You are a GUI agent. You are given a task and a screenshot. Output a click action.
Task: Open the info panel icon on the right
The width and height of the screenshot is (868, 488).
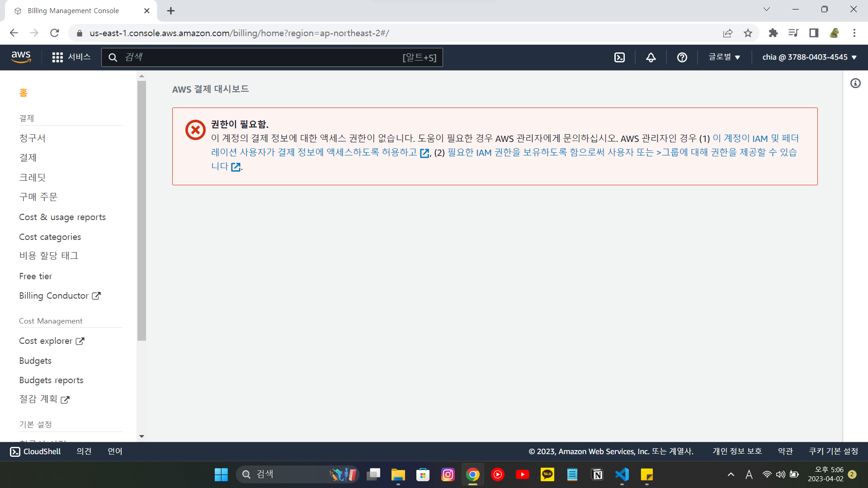[x=855, y=83]
